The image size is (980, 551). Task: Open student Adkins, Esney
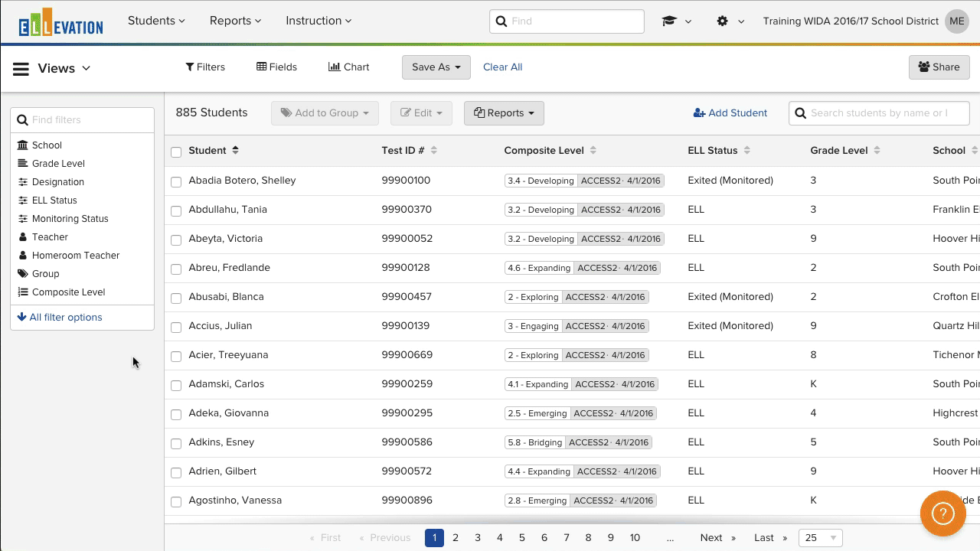[221, 442]
